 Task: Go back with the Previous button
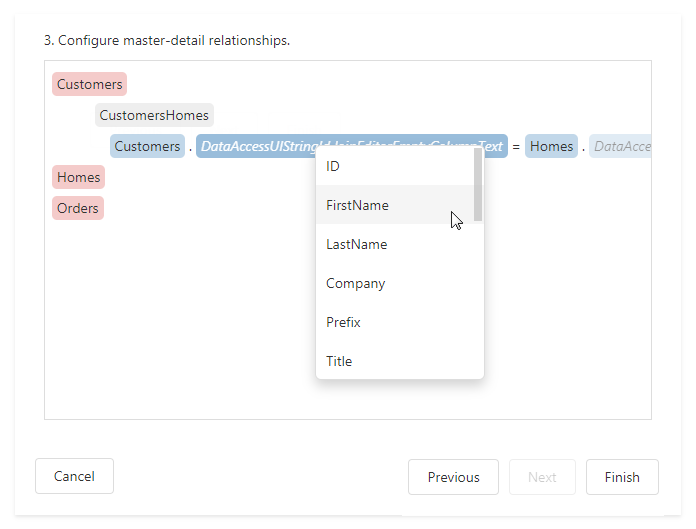[453, 477]
